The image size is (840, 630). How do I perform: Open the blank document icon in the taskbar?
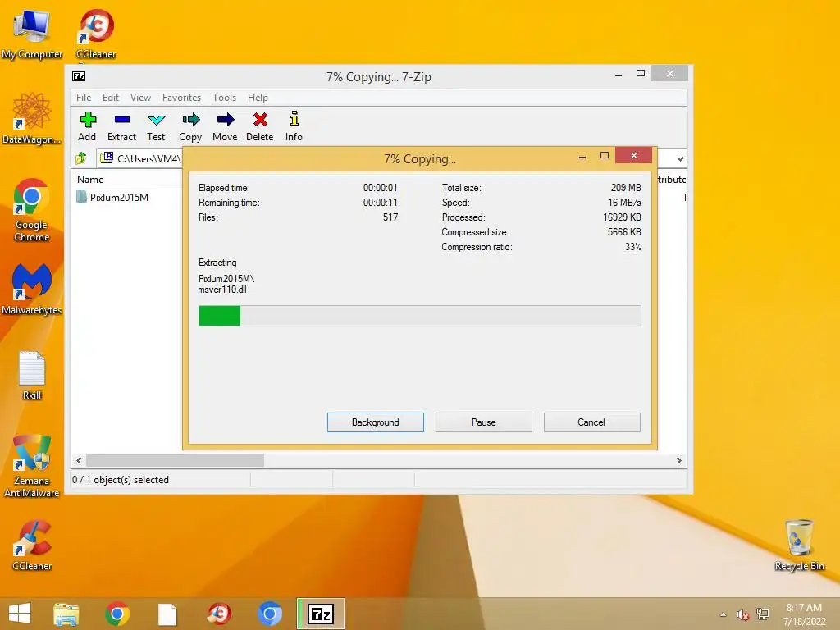167,614
